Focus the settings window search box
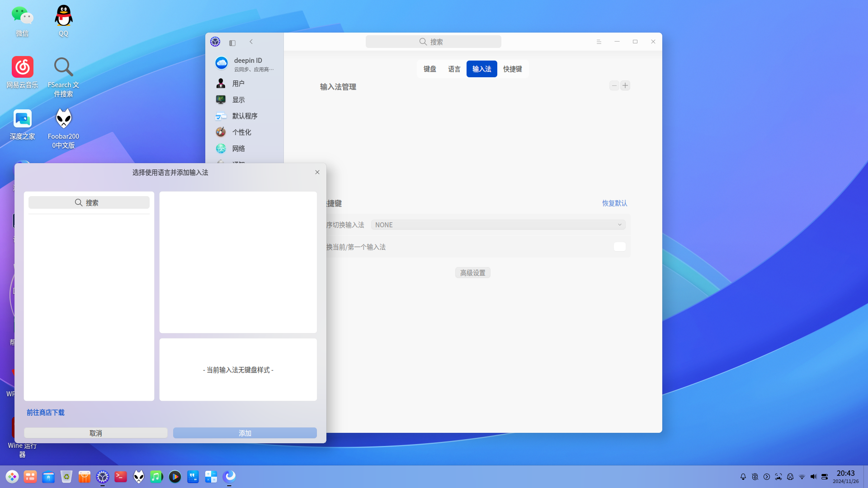Screen dimensions: 868x488 click(x=434, y=42)
